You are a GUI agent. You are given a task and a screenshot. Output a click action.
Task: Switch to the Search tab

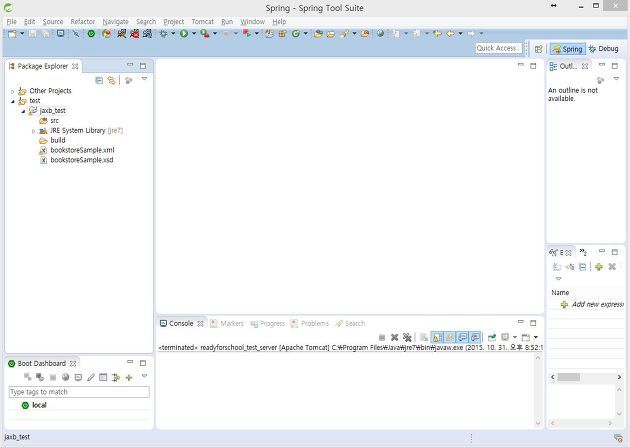tap(350, 324)
